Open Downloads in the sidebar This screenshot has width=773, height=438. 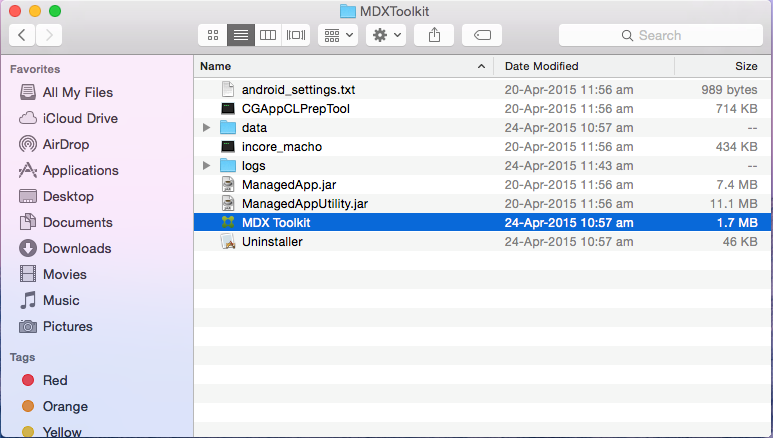[76, 248]
